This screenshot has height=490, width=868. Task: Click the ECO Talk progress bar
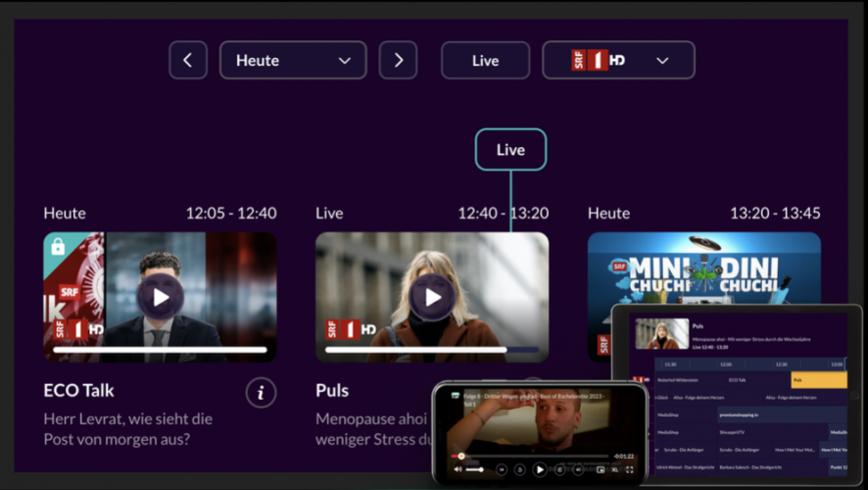coord(160,349)
